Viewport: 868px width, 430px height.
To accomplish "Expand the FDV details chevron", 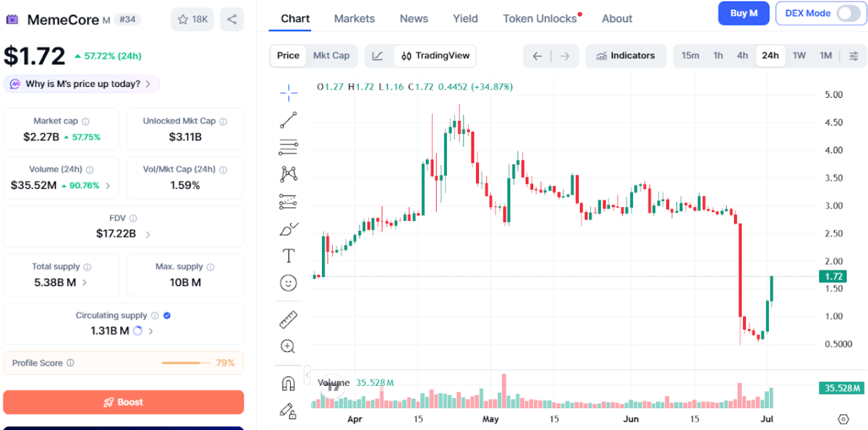I will (x=148, y=235).
